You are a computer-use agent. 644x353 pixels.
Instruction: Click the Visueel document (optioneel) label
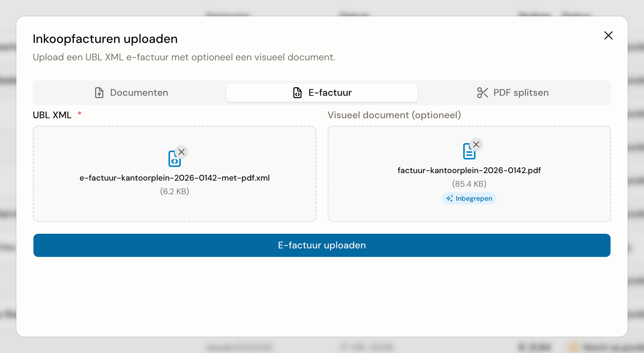point(394,115)
